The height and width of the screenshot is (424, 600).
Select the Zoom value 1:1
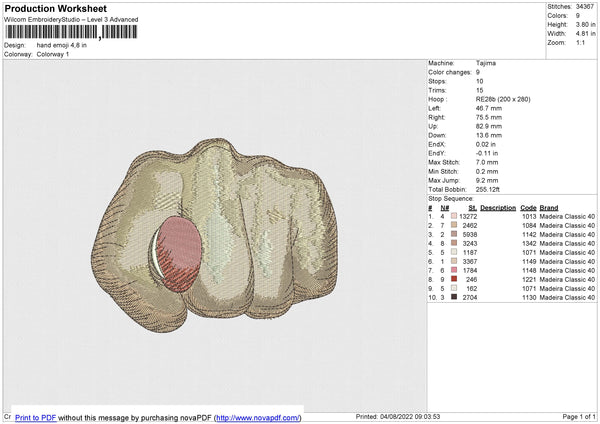coord(580,42)
